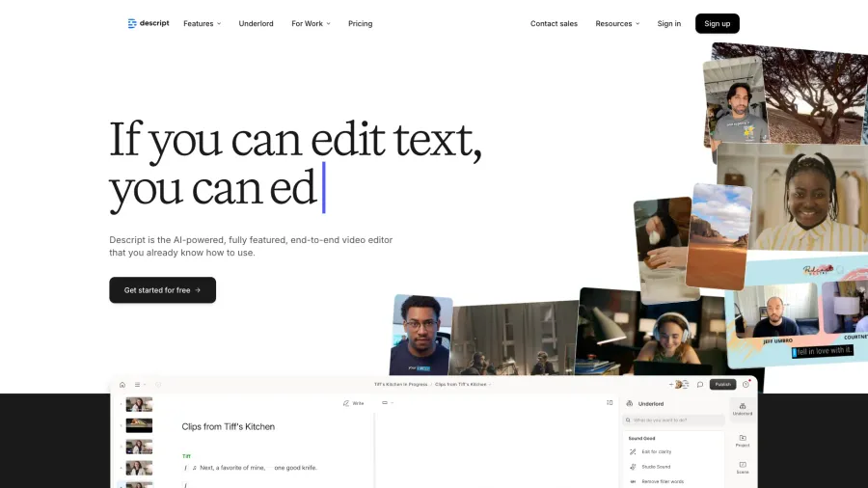868x488 pixels.
Task: Click the Sign up button
Action: tap(717, 23)
